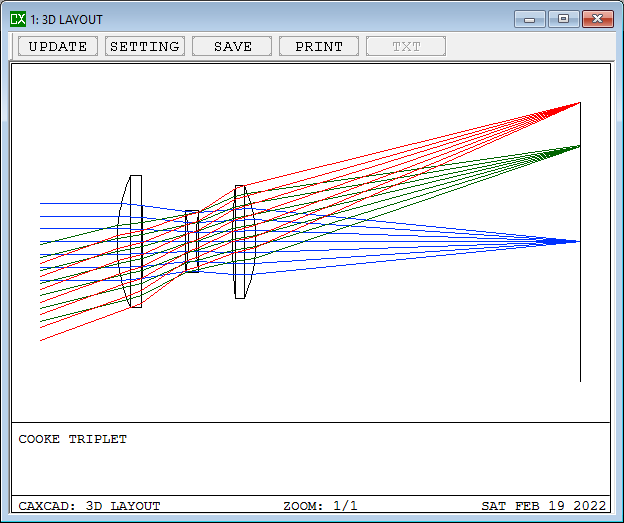Minimize the 3D LAYOUT window

tap(529, 19)
